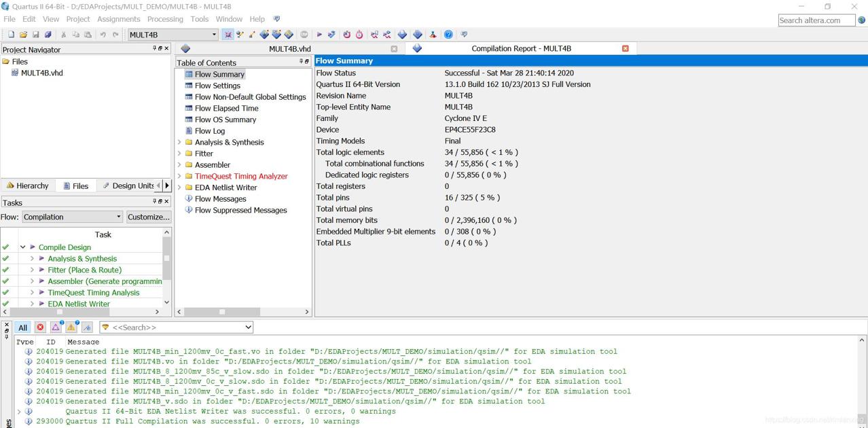Switch to the Design Units tab
Viewport: 868px width, 428px height.
(128, 186)
